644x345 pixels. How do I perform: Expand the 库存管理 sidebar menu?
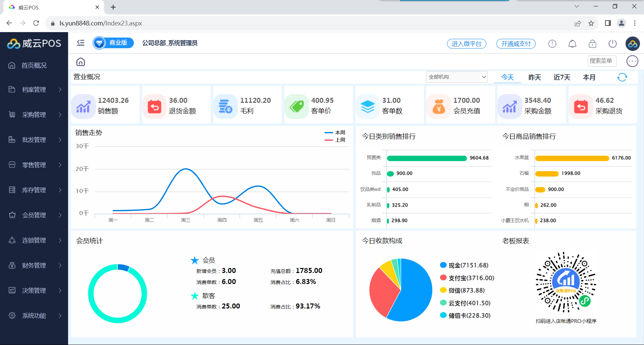click(34, 190)
